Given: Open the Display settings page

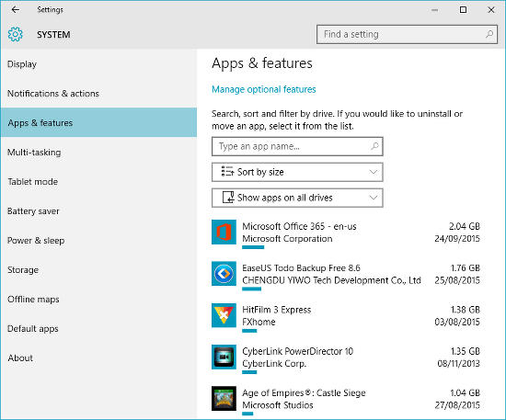Looking at the screenshot, I should click(x=98, y=64).
